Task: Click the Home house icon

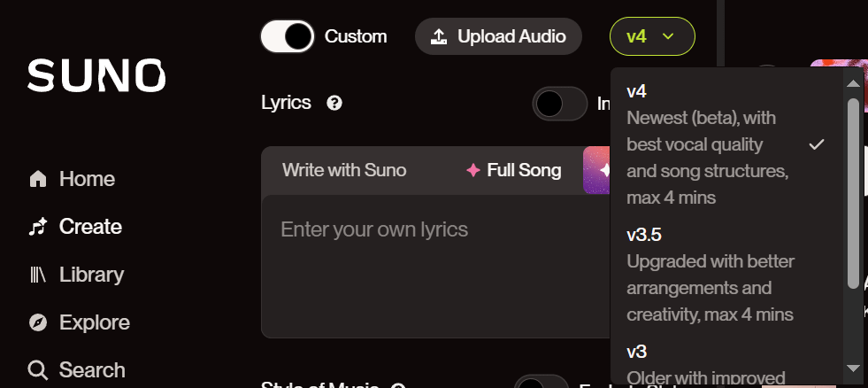Action: (38, 180)
